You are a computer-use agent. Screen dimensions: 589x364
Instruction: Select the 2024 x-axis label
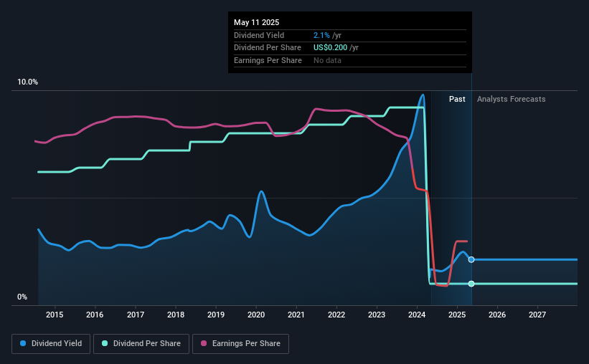click(417, 315)
